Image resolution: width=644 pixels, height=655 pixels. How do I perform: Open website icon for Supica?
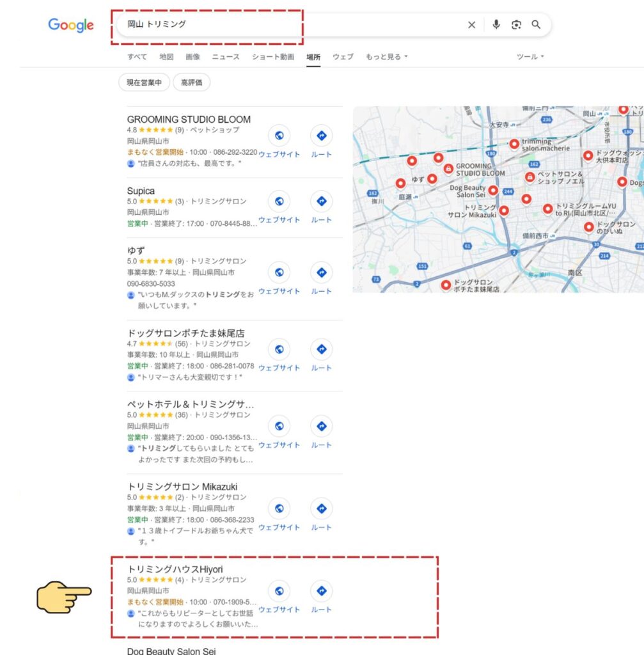click(x=279, y=201)
